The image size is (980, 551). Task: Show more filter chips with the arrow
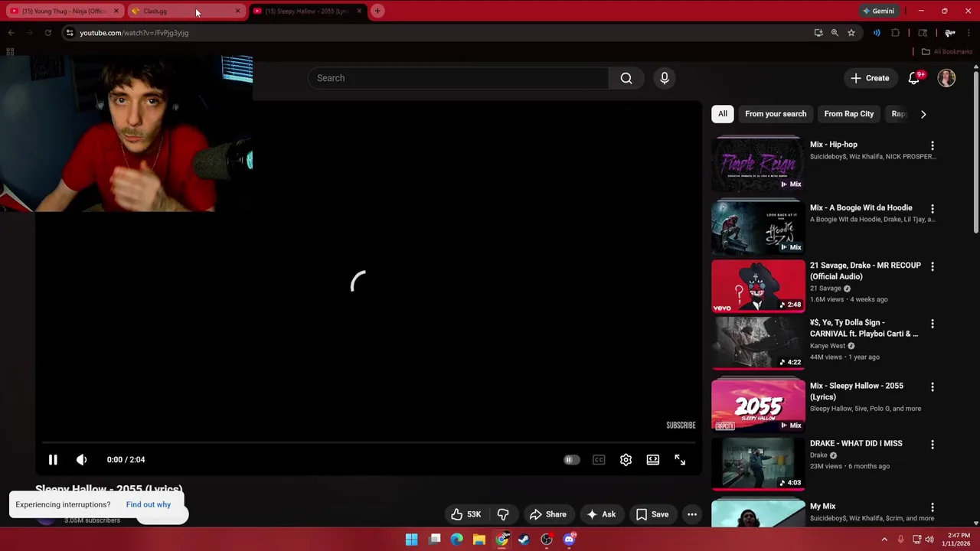coord(923,114)
